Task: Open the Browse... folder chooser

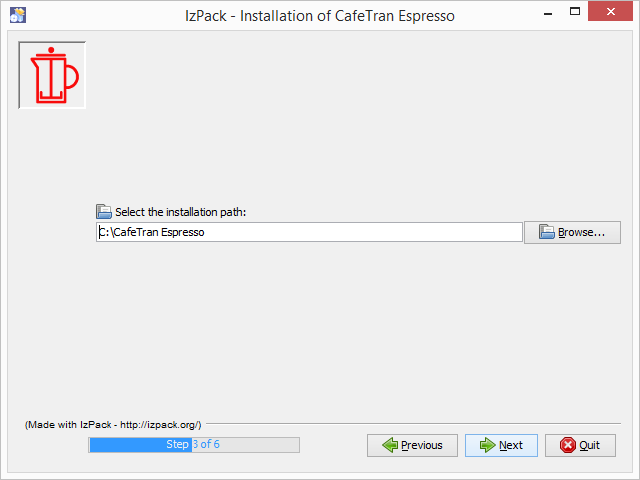Action: [572, 233]
